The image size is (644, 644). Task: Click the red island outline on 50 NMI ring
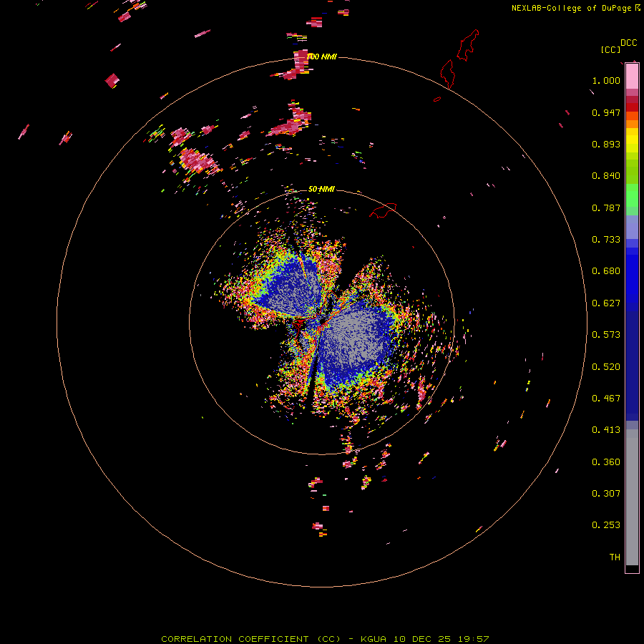383,210
